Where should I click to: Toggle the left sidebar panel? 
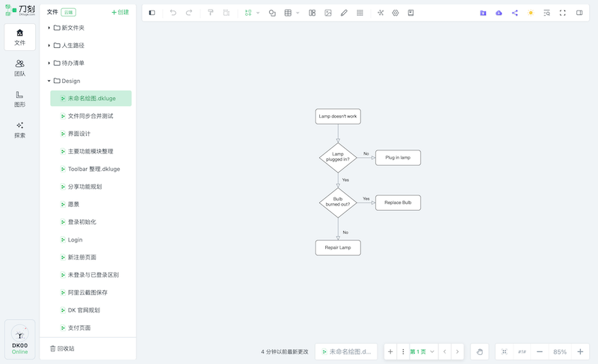152,13
